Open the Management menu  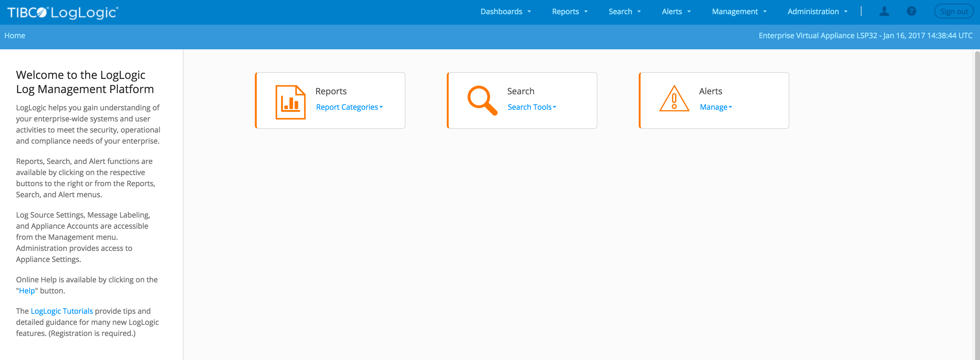pyautogui.click(x=739, y=12)
